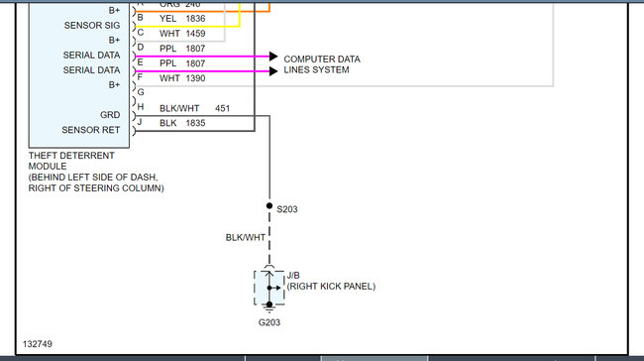Click the J/B junction block label

coord(293,275)
